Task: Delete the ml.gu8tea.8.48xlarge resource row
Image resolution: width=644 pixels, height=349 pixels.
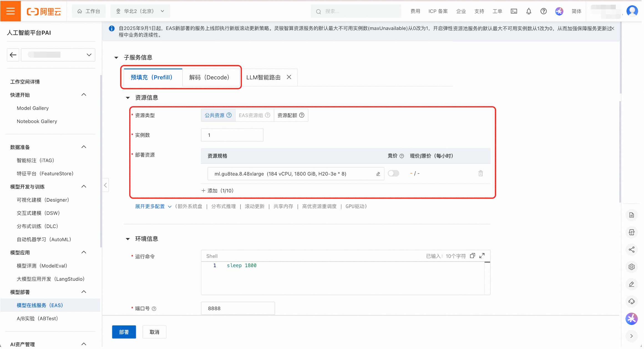Action: (x=480, y=173)
